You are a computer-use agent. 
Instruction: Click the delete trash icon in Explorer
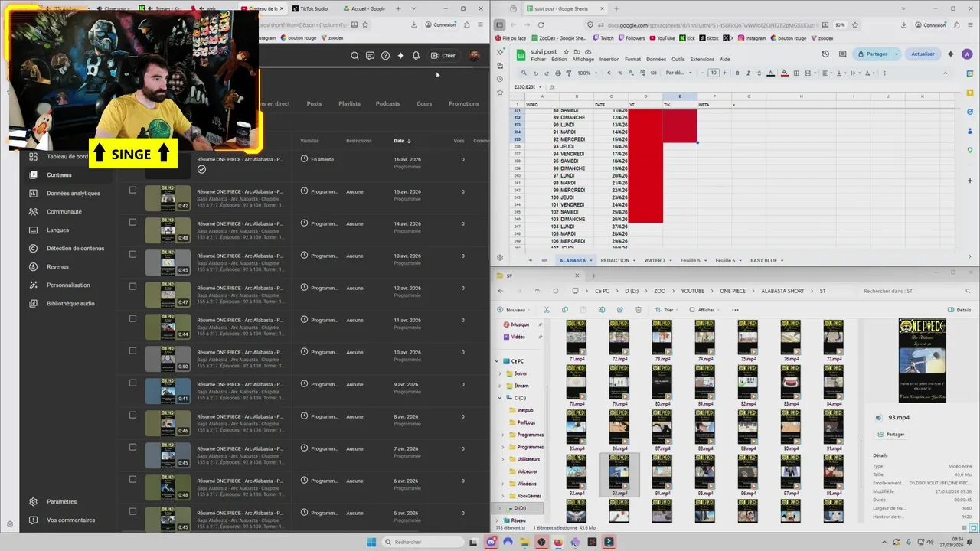click(639, 310)
